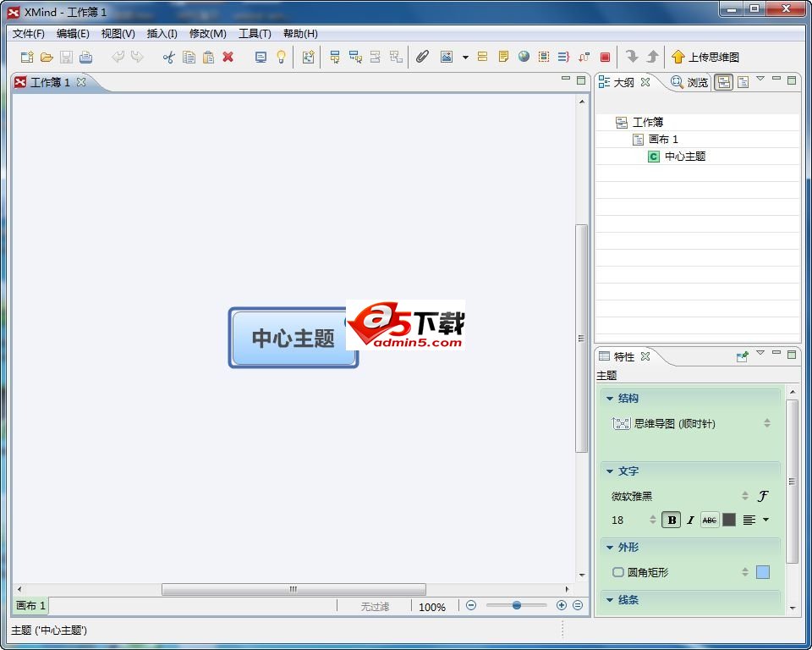Click the Copy icon in toolbar
812x650 pixels.
pyautogui.click(x=189, y=57)
